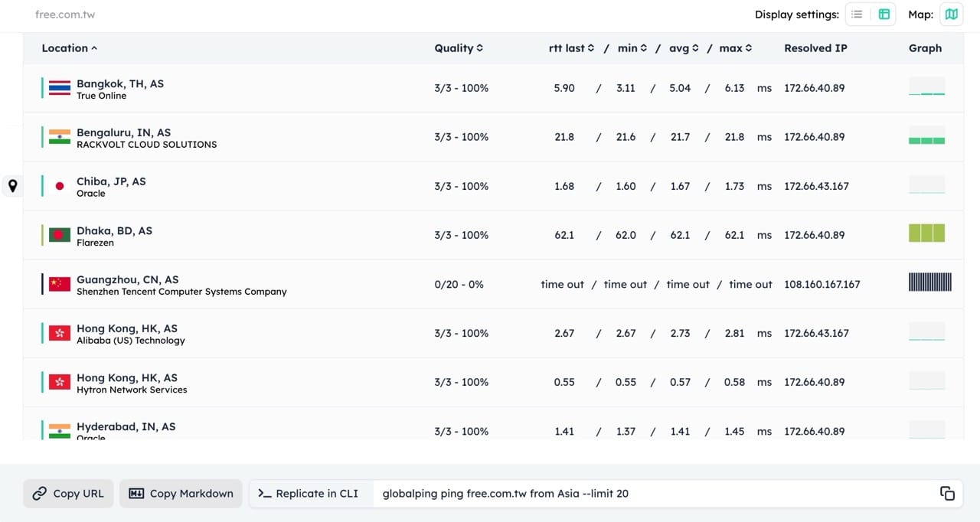This screenshot has height=522, width=980.
Task: Toggle the Map view icon
Action: (x=951, y=15)
